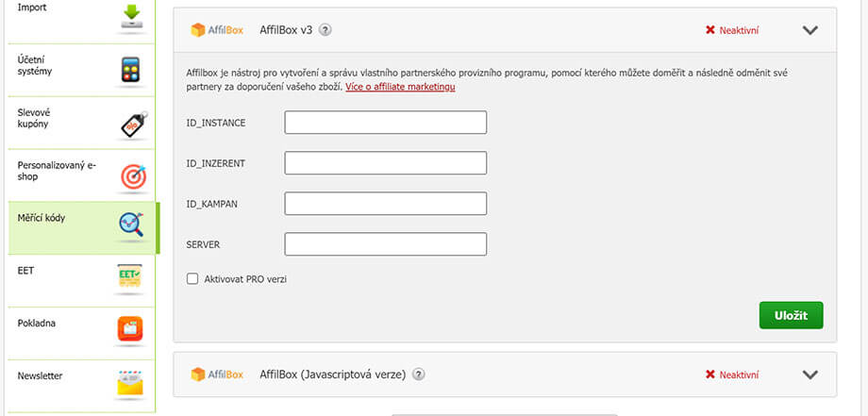This screenshot has width=868, height=416.
Task: Click the green Uložit button
Action: click(x=791, y=315)
